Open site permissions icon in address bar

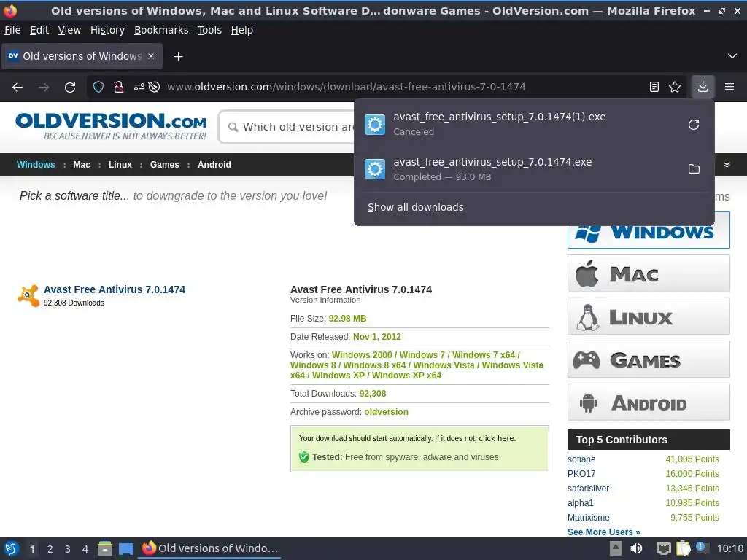point(139,87)
